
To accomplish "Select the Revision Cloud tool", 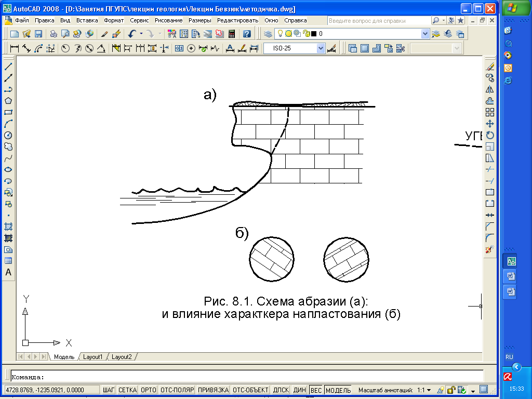I will [8, 147].
